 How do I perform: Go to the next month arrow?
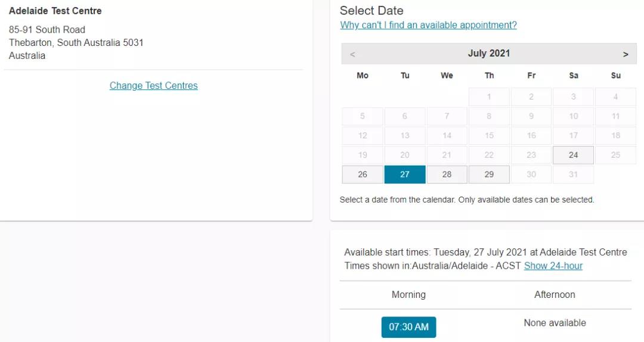pyautogui.click(x=626, y=54)
